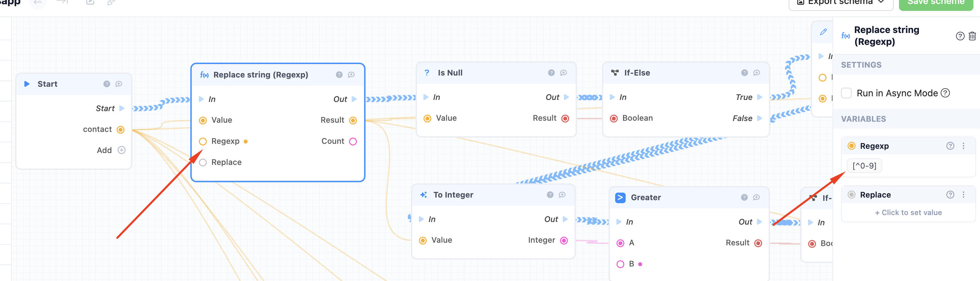Image resolution: width=980 pixels, height=281 pixels.
Task: Open help on Start block
Action: (106, 84)
